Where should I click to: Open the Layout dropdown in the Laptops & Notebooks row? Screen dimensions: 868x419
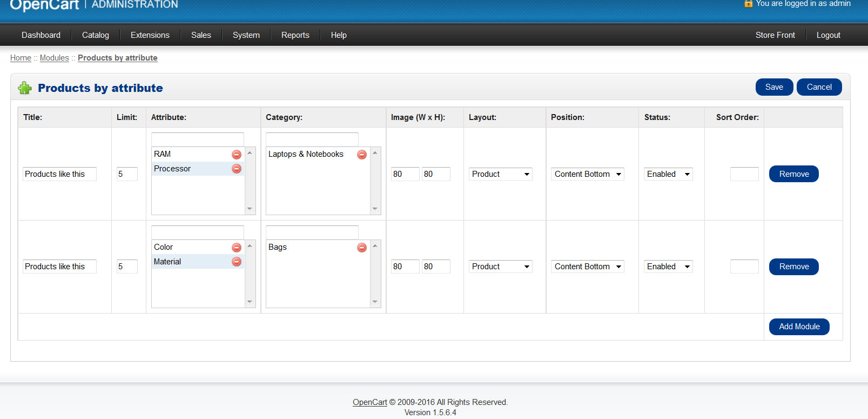coord(501,174)
